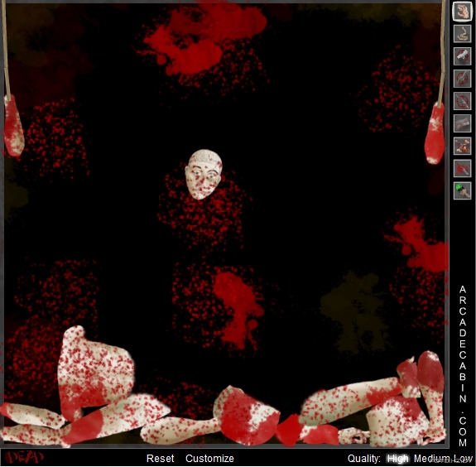Set quality to High
The image size is (476, 467).
click(398, 459)
